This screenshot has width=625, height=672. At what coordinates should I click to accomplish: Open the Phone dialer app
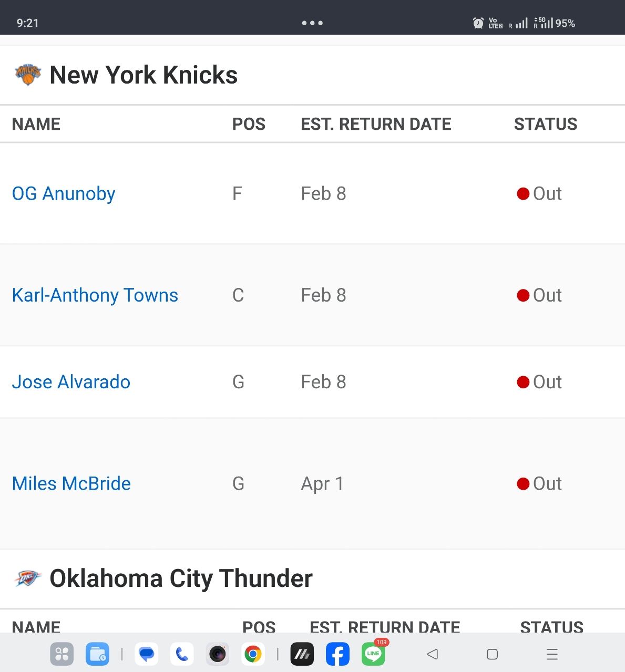pos(182,654)
